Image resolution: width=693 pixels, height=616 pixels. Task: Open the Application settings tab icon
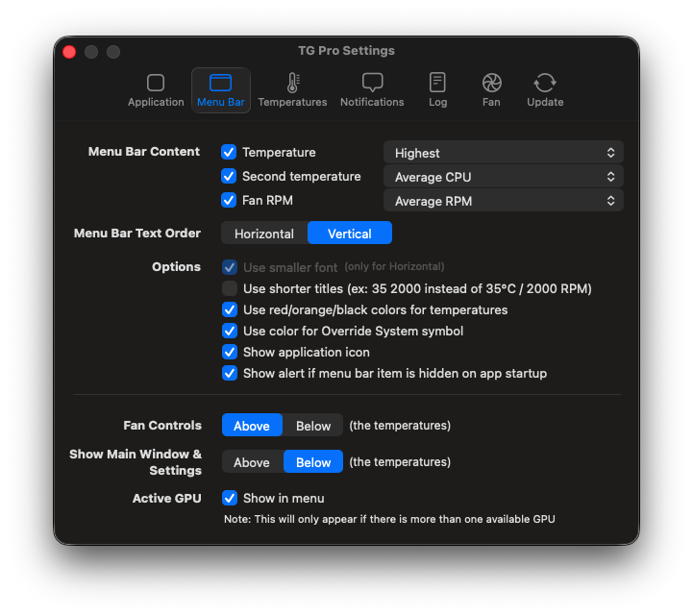(156, 90)
